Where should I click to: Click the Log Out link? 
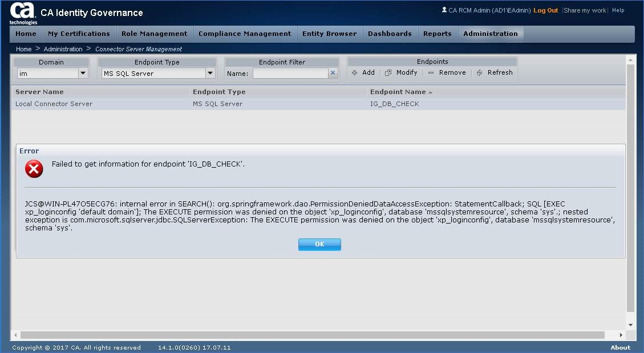click(x=545, y=10)
